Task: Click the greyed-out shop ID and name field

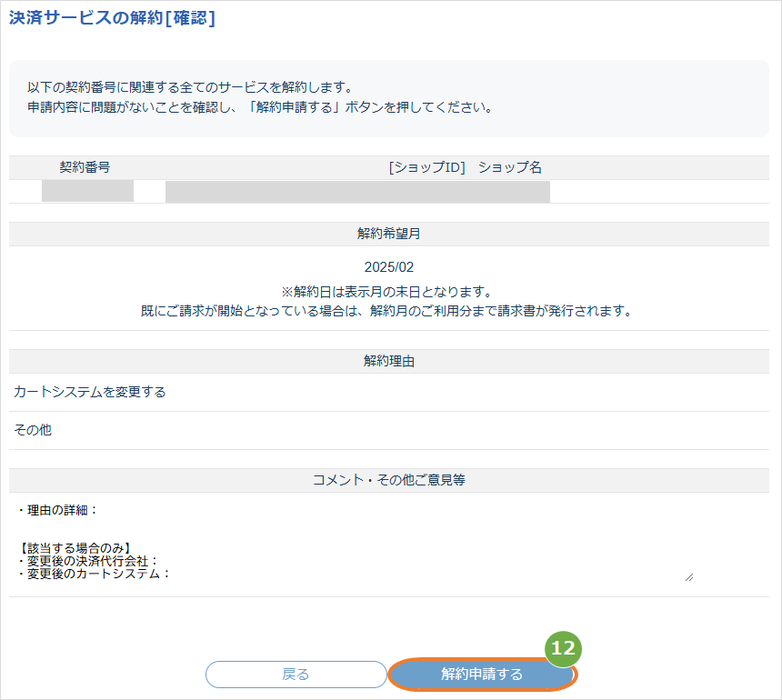Action: click(x=357, y=192)
